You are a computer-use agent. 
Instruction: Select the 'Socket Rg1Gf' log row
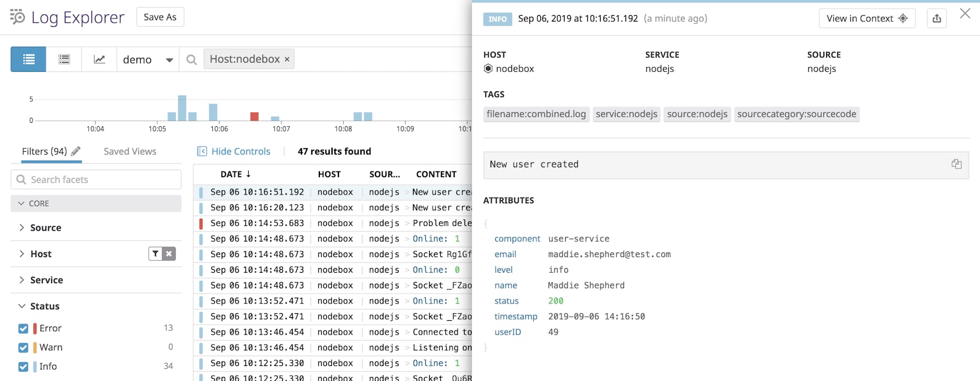(x=333, y=254)
